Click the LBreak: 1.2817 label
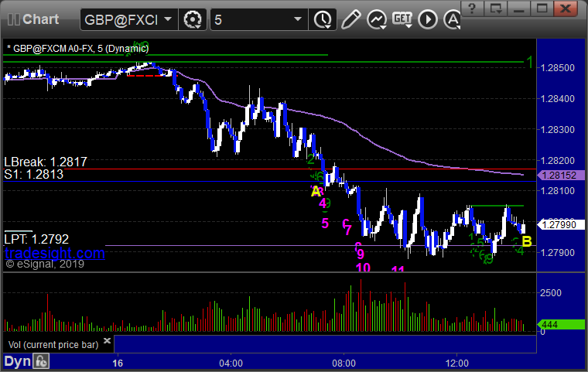 pyautogui.click(x=46, y=162)
